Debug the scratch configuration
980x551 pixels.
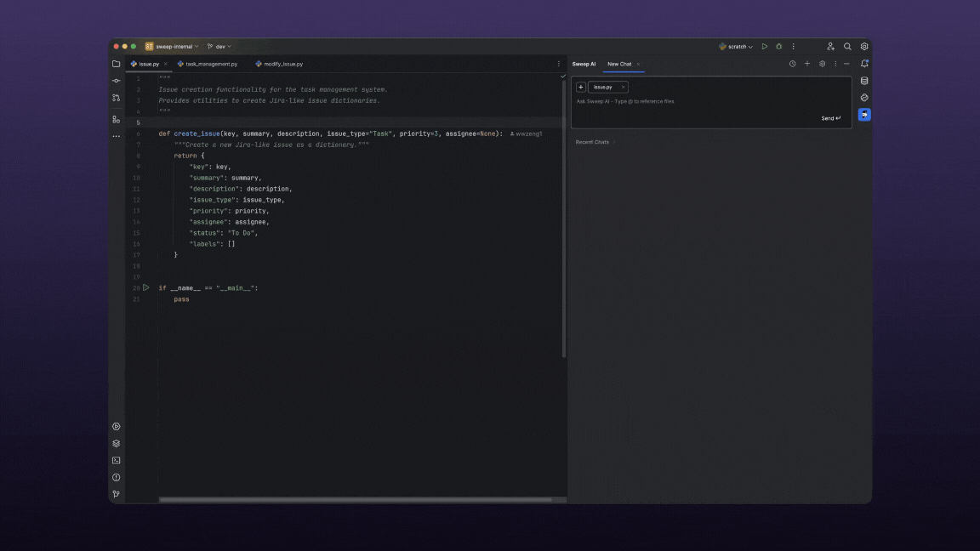click(778, 46)
